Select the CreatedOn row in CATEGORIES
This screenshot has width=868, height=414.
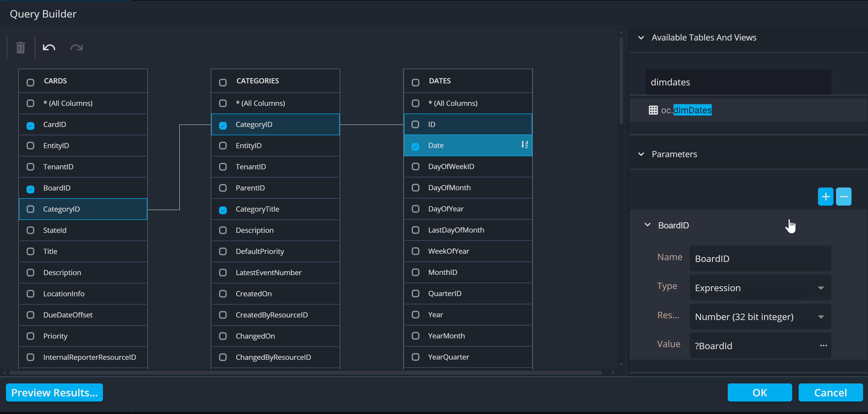[275, 294]
